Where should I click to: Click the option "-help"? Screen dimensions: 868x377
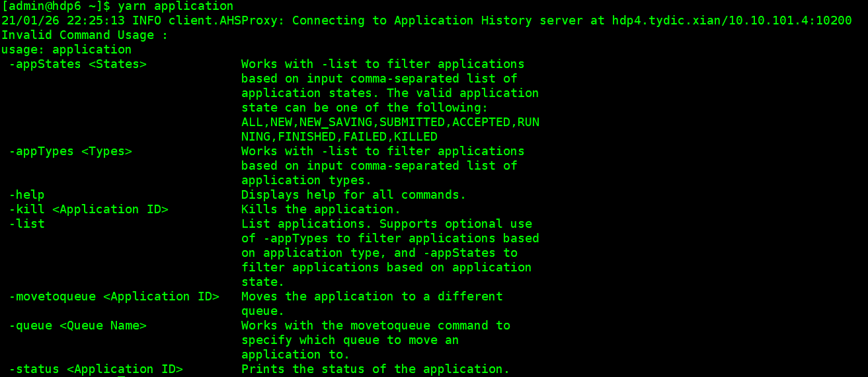(26, 195)
